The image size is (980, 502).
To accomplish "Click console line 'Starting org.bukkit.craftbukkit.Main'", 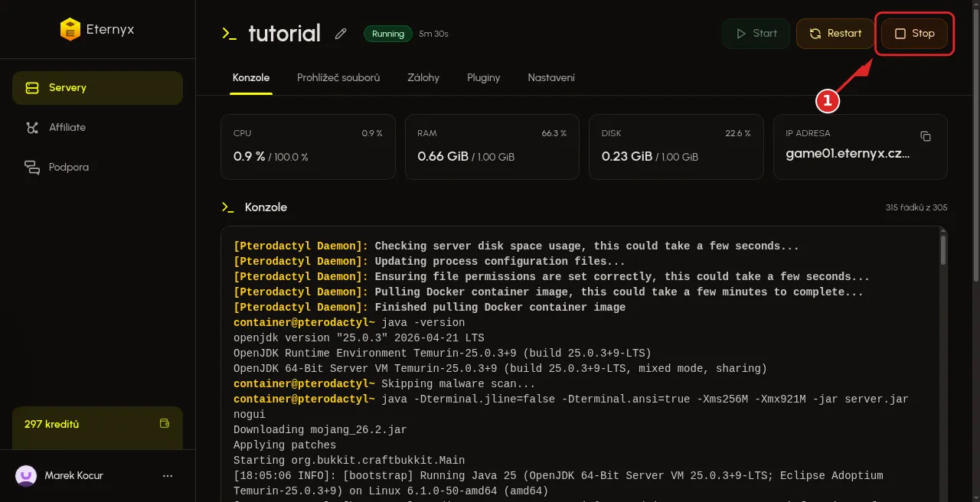I will (349, 461).
